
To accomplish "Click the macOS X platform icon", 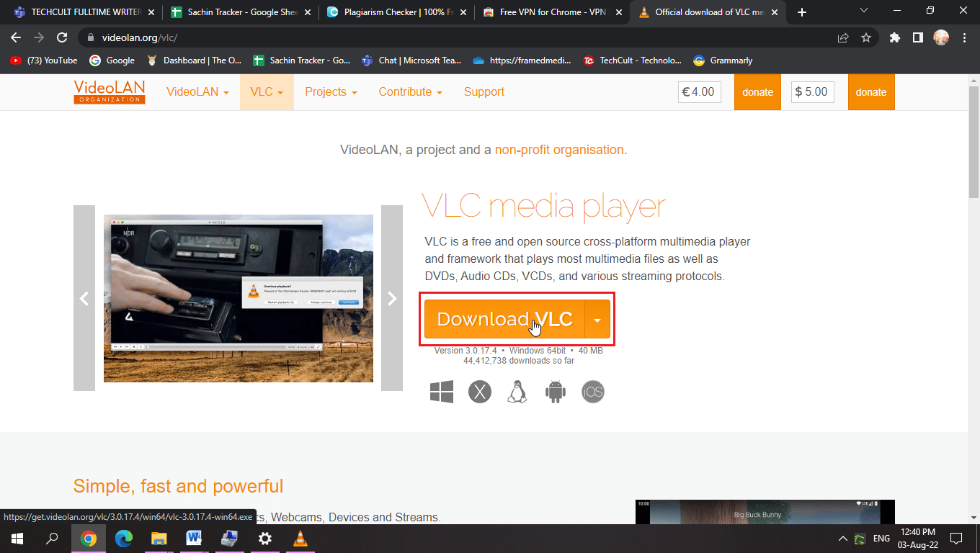I will click(x=480, y=392).
